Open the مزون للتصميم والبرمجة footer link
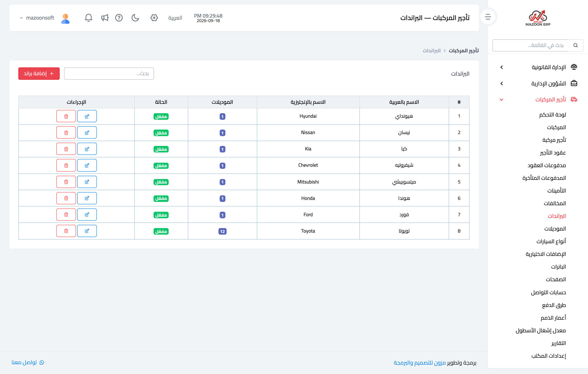Screen dimensions: 588x374 click(420, 363)
